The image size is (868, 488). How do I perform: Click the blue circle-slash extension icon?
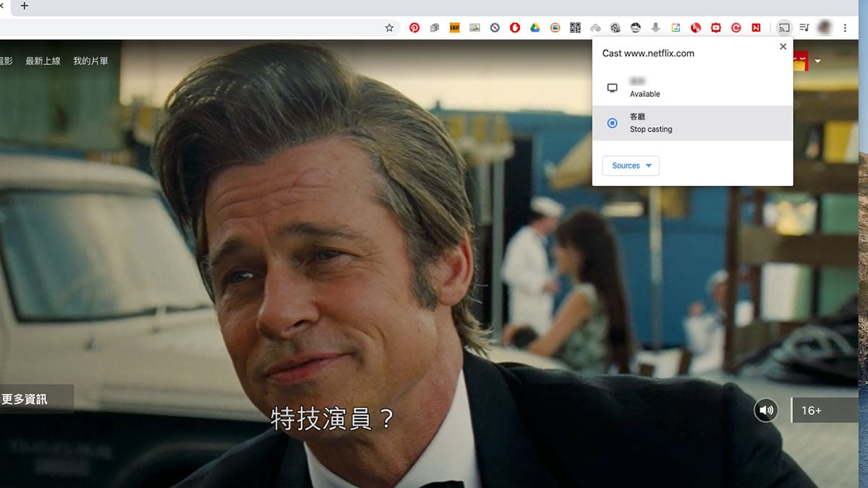(x=495, y=27)
